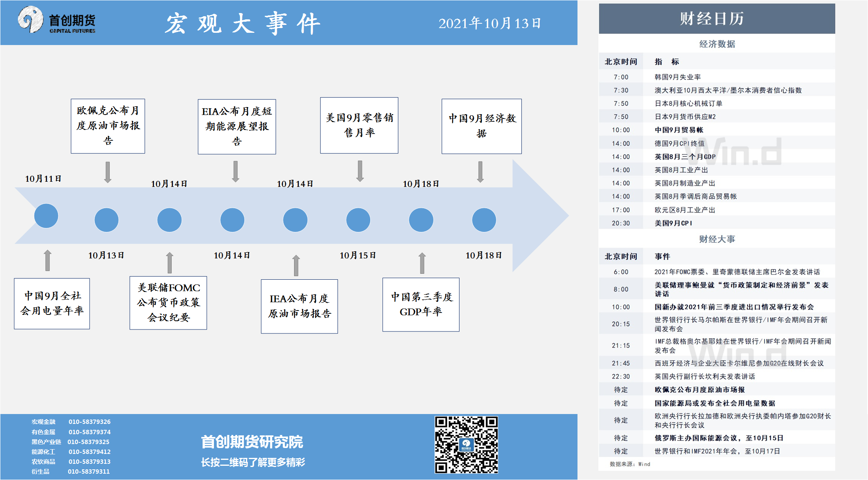Viewport: 868px width, 480px height.
Task: Select the EIA公布月度短期能源展望报告 box
Action: click(237, 126)
